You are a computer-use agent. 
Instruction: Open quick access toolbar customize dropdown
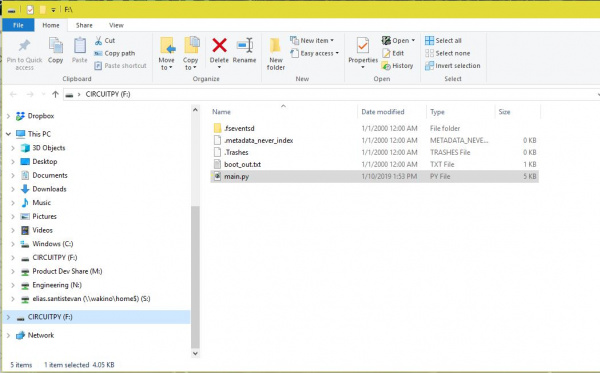click(x=53, y=10)
